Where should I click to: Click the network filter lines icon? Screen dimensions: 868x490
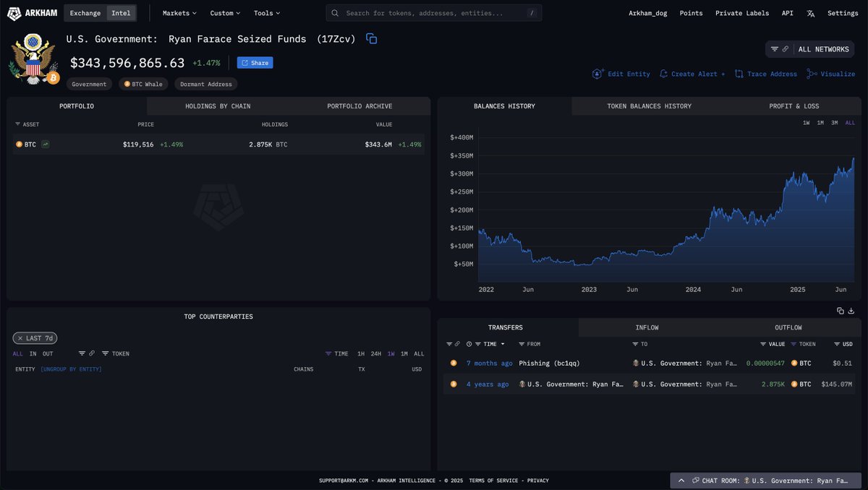(775, 49)
